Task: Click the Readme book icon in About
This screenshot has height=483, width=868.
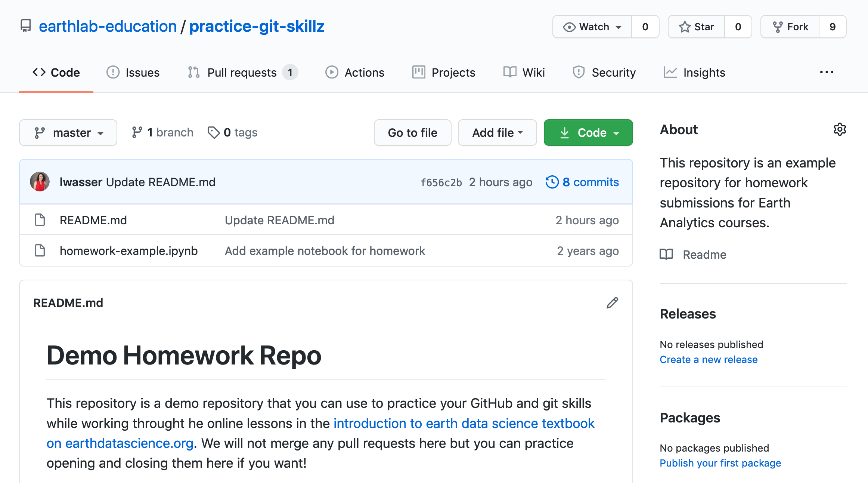Action: pyautogui.click(x=666, y=255)
